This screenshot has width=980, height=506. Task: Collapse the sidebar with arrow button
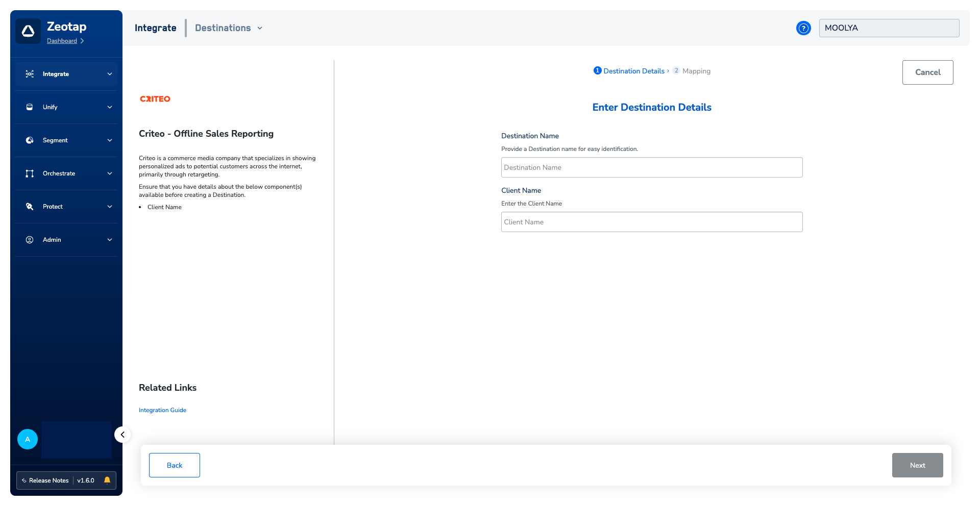tap(122, 435)
